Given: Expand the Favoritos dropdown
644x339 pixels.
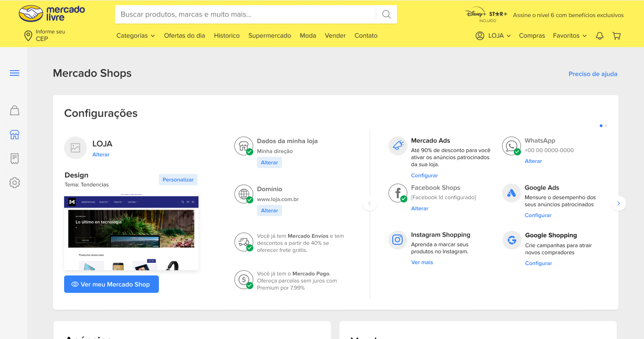Looking at the screenshot, I should 570,36.
